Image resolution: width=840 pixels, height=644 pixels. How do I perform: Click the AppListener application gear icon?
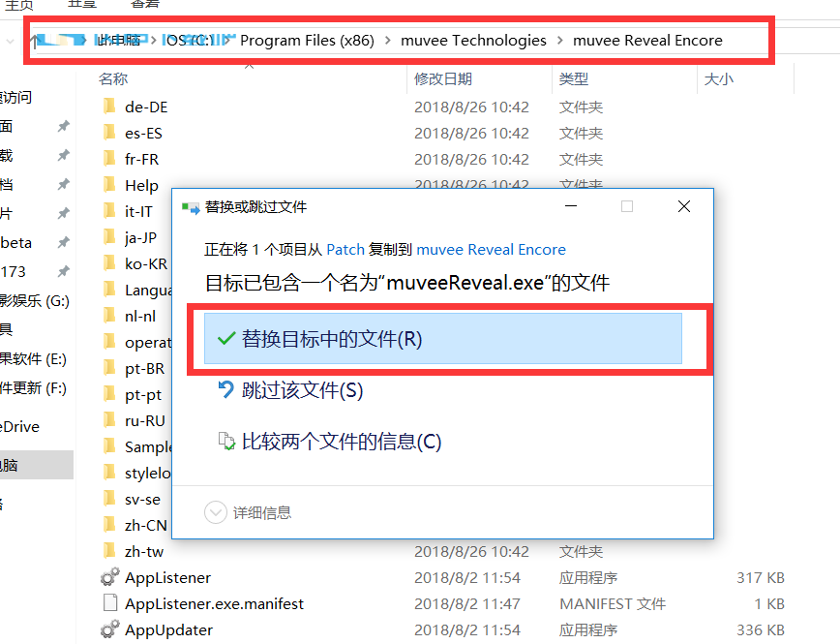pos(109,577)
